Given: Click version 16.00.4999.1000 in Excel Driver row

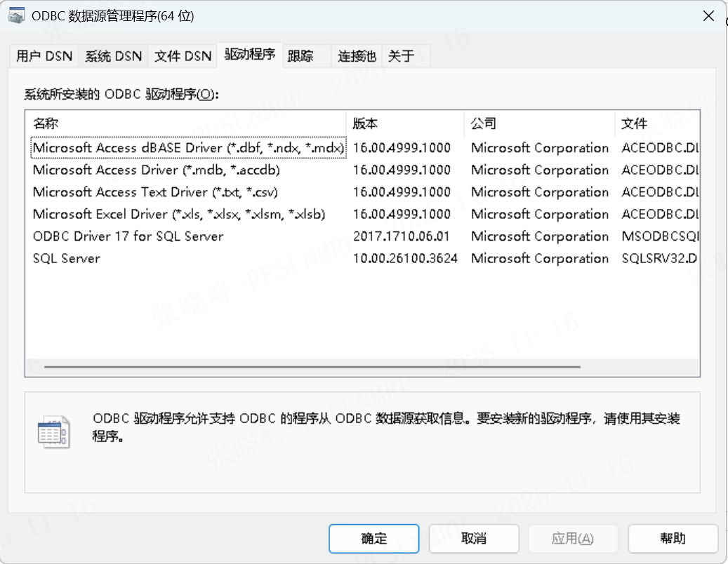Looking at the screenshot, I should tap(402, 214).
